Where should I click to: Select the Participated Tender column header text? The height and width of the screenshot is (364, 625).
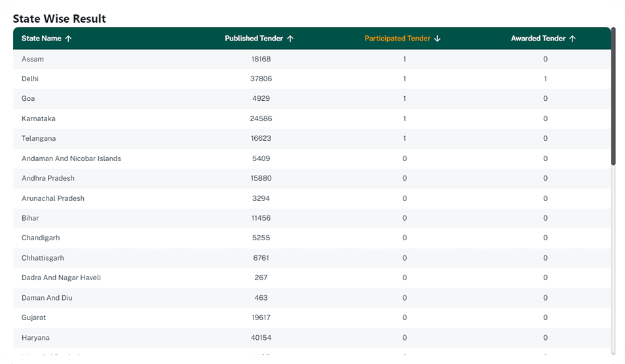pos(397,39)
